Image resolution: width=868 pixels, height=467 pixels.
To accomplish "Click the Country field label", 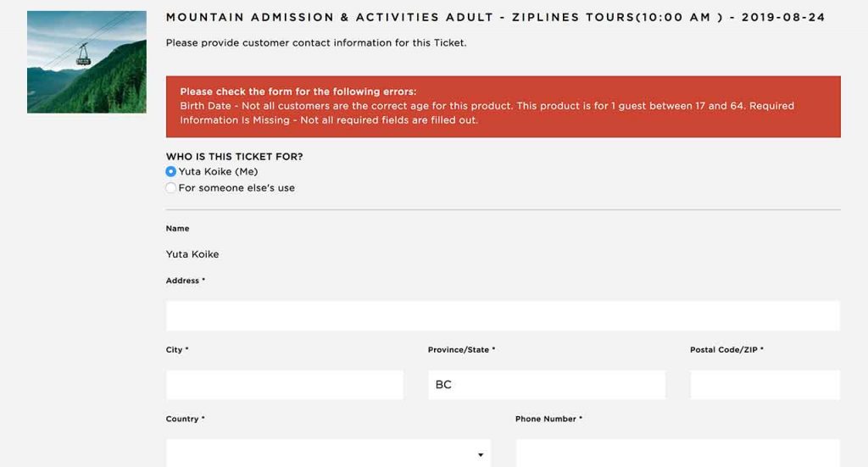I will coord(185,419).
